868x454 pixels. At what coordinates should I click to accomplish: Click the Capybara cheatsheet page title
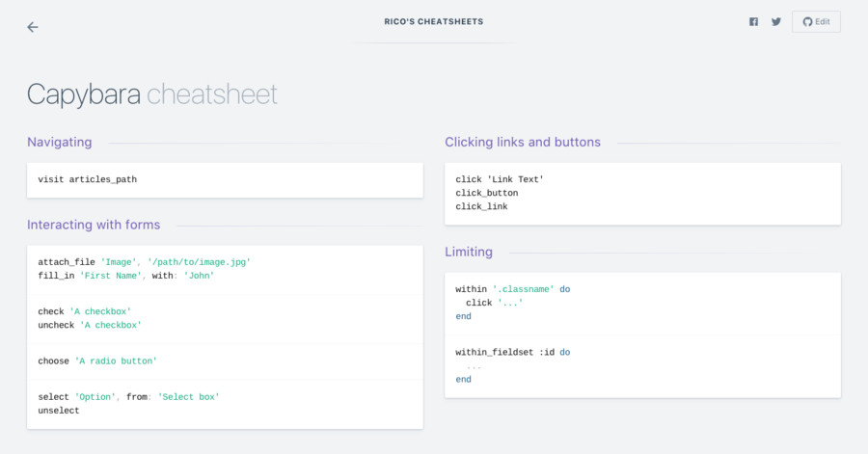[152, 94]
